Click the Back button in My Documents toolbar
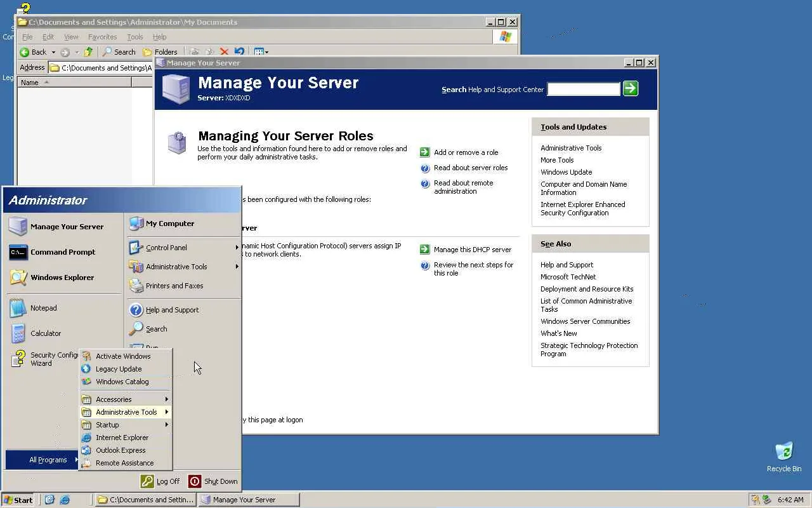 tap(33, 52)
